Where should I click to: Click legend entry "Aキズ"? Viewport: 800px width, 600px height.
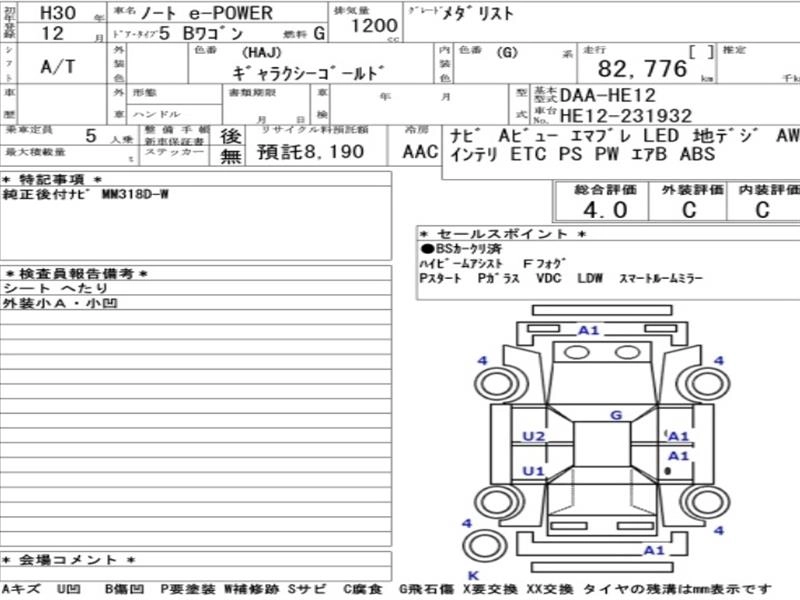(x=20, y=589)
